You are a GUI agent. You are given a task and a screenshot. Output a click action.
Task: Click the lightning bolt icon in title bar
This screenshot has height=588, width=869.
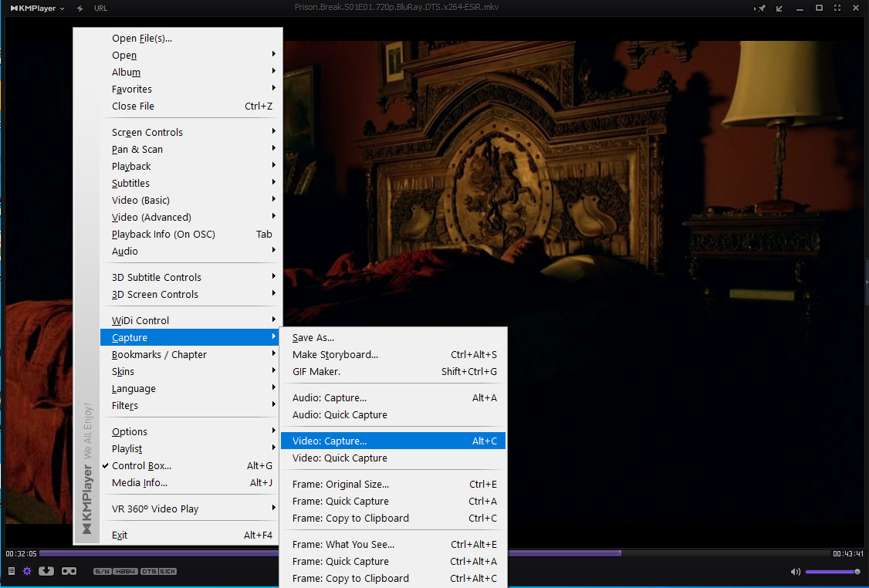click(80, 8)
